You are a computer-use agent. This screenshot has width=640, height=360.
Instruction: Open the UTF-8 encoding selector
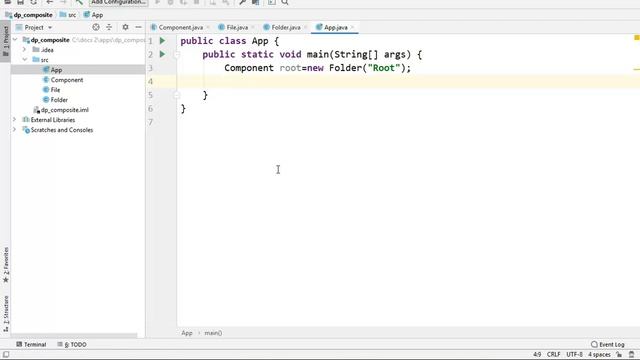pyautogui.click(x=574, y=355)
